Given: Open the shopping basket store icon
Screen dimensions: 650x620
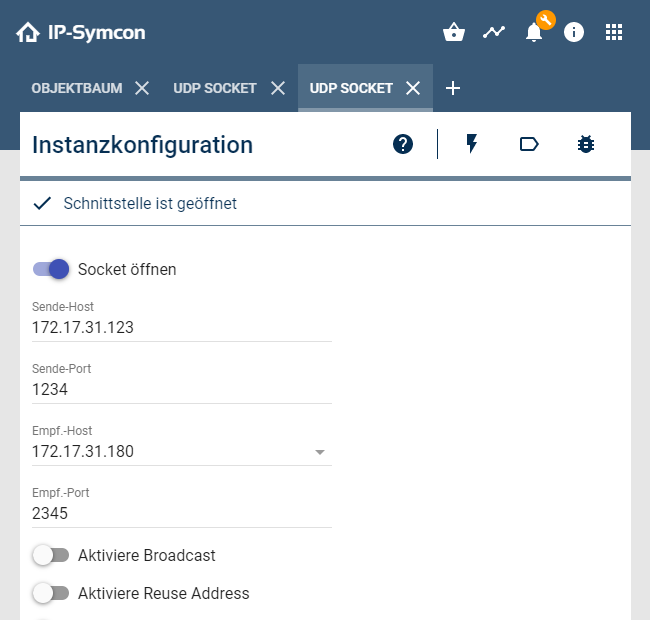Looking at the screenshot, I should click(454, 32).
